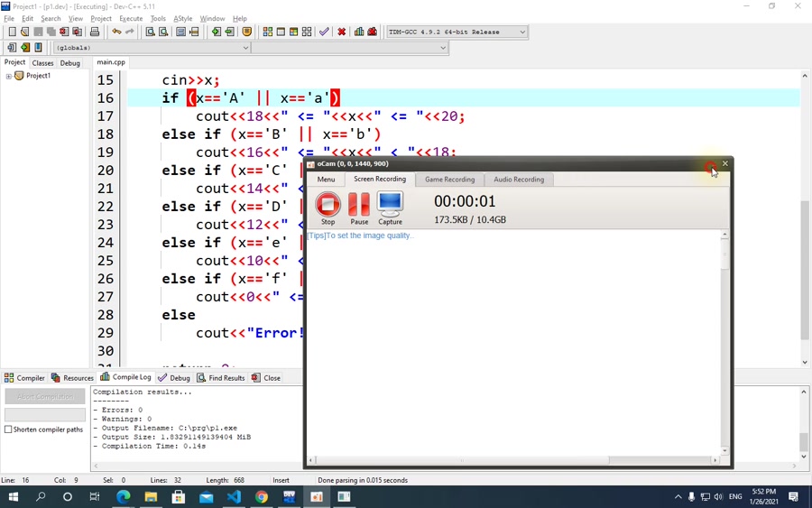
Task: Switch to the Audio Recording tab
Action: [x=519, y=180]
